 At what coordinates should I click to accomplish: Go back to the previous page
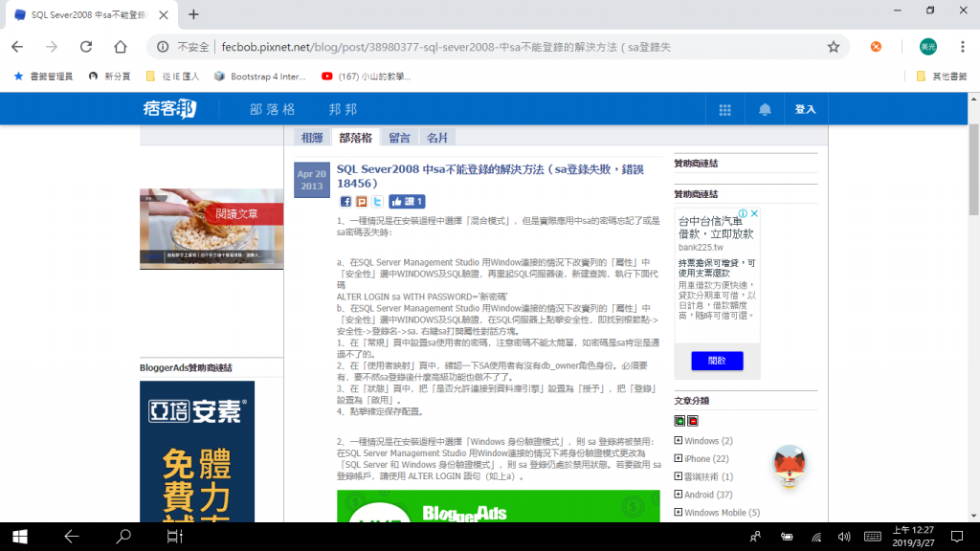(17, 47)
